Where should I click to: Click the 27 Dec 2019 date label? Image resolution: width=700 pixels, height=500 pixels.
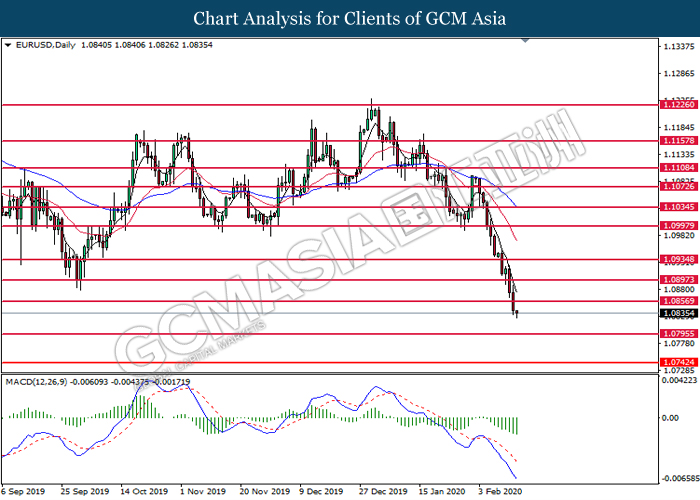(383, 492)
